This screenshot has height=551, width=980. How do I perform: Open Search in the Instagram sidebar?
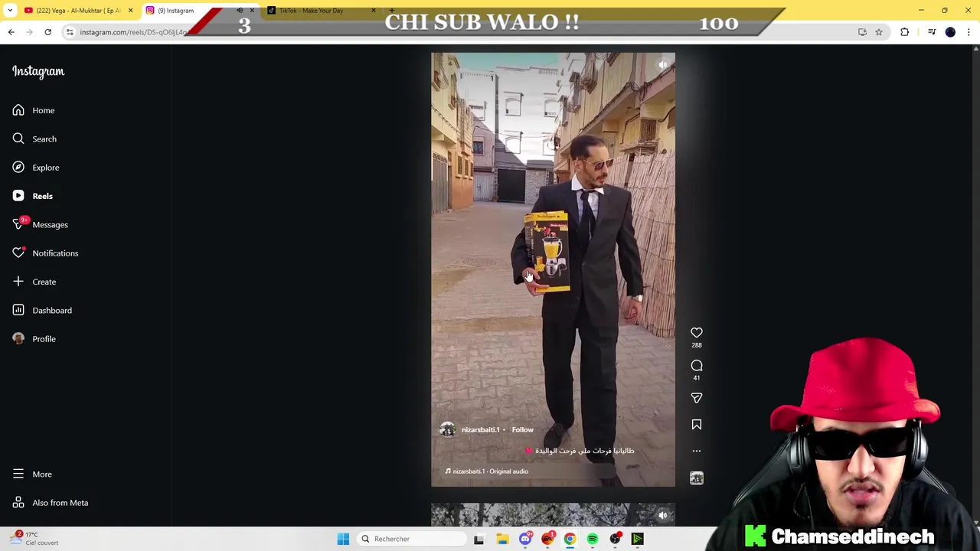34,139
